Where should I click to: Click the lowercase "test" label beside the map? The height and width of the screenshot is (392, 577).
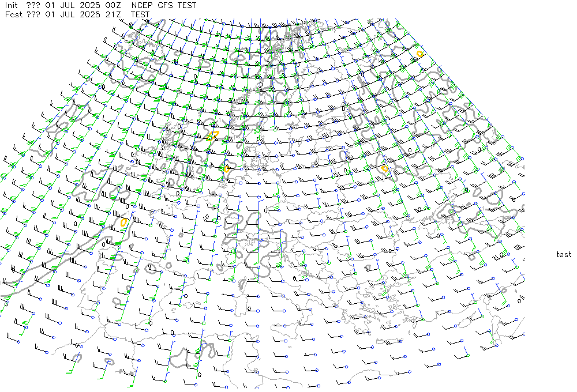point(564,254)
